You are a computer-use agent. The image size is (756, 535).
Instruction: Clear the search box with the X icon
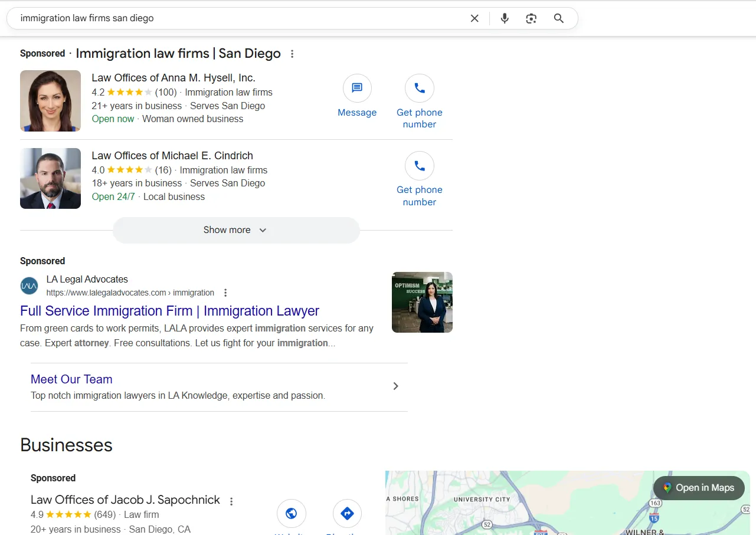[474, 18]
